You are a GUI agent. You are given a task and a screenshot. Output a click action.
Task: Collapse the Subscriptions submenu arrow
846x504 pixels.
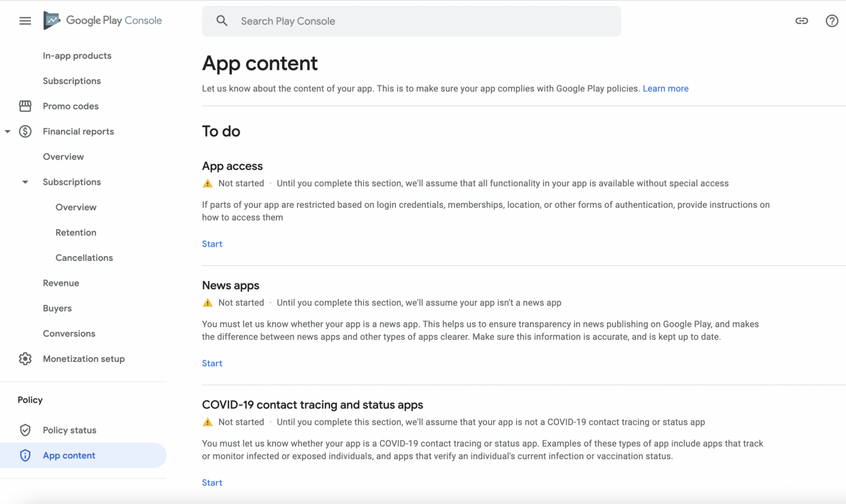point(25,182)
